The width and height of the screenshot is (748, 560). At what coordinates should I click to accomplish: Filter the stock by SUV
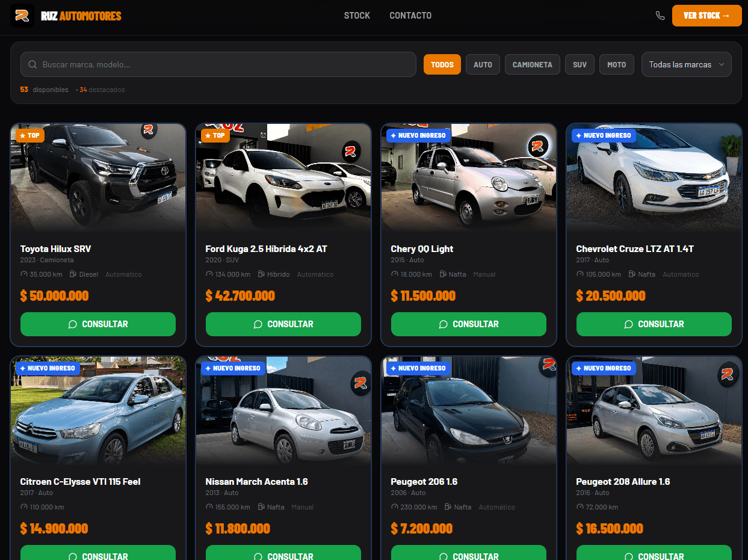pyautogui.click(x=580, y=64)
